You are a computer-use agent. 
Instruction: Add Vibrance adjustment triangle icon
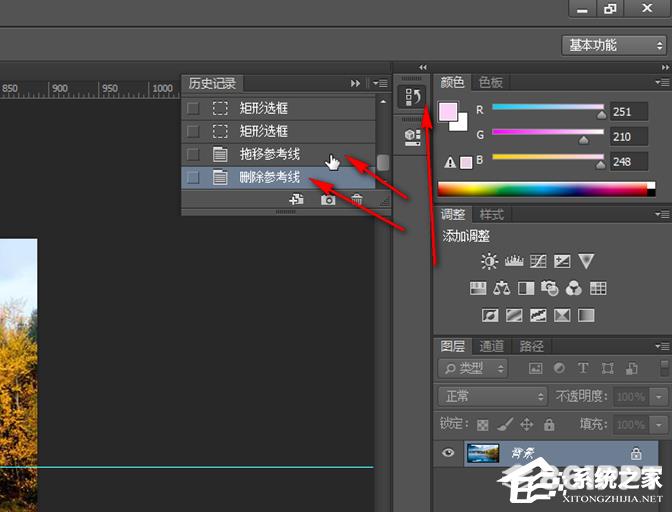coord(586,260)
